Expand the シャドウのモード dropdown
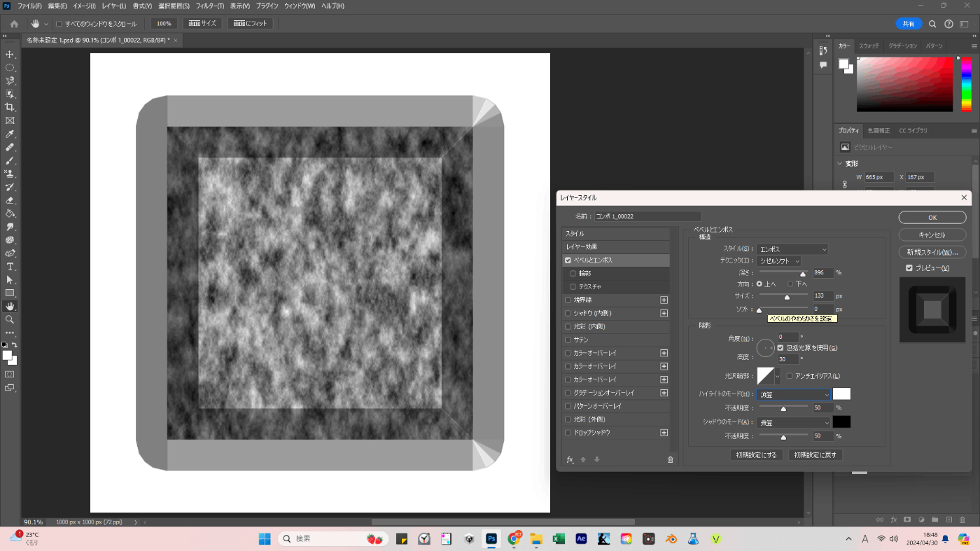Viewport: 980px width, 551px height. (x=793, y=422)
